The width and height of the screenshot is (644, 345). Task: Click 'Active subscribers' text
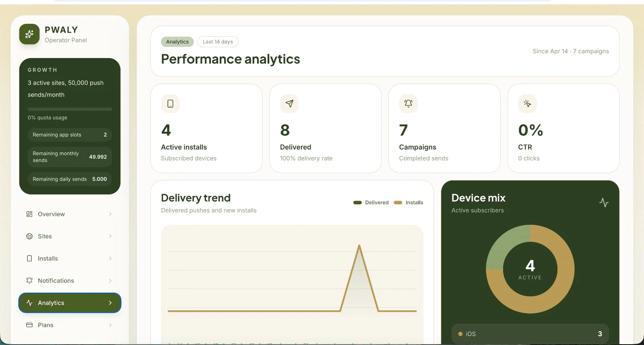click(477, 210)
